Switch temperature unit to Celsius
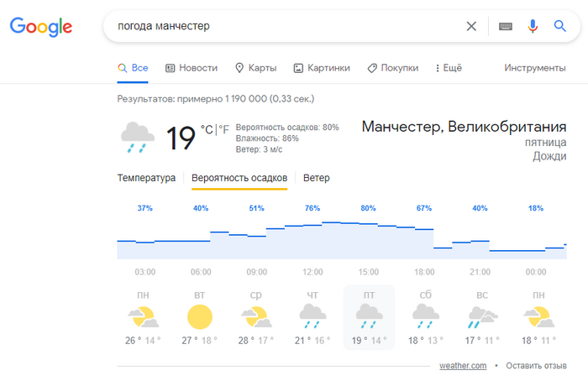 tap(207, 129)
